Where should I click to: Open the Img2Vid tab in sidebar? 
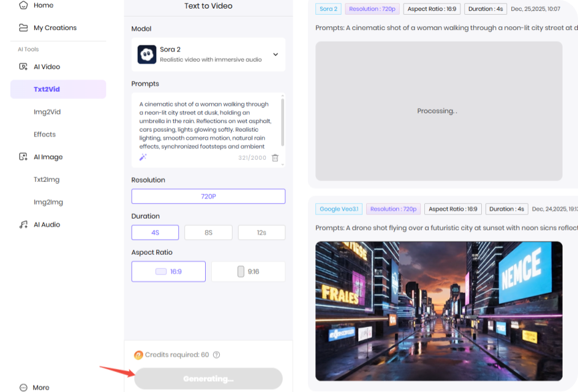click(47, 112)
